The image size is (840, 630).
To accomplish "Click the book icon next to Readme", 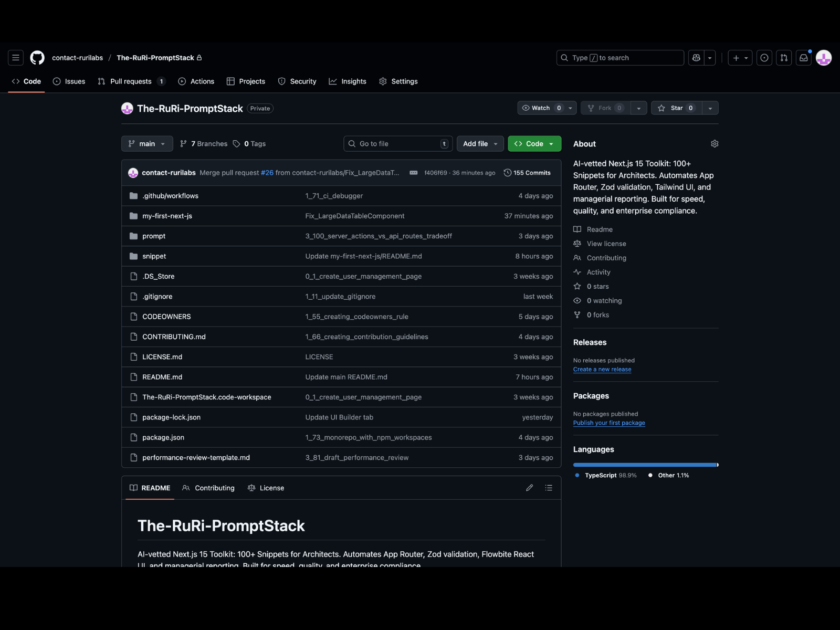I will [577, 229].
